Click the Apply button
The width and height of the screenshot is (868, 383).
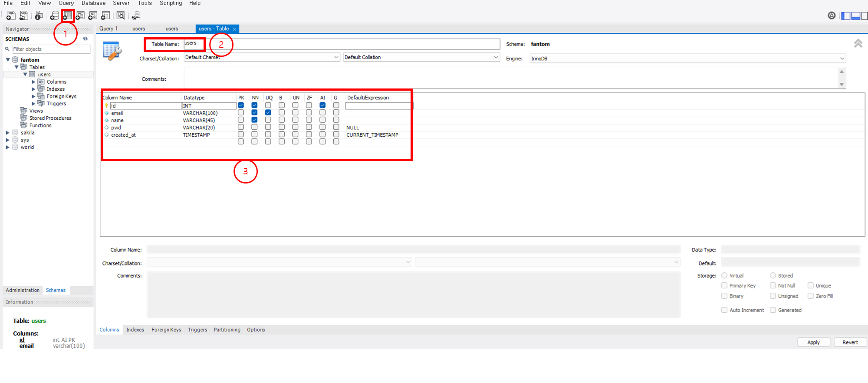click(813, 342)
